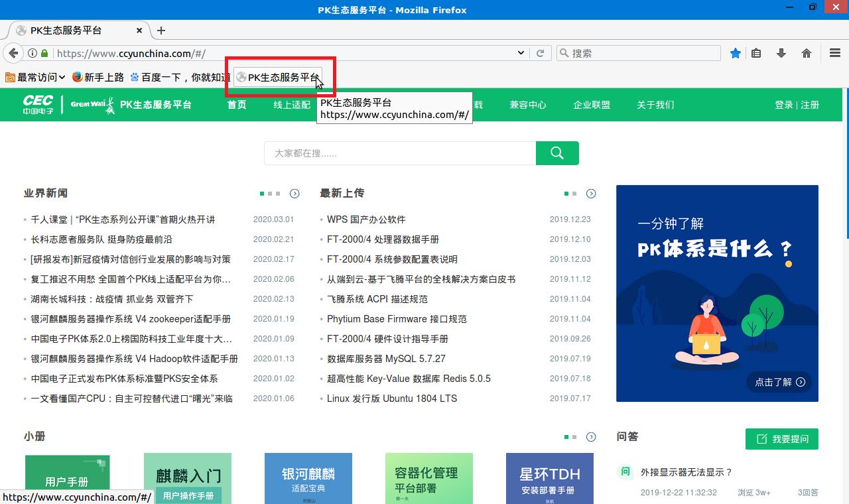The height and width of the screenshot is (504, 849).
Task: Open the address bar history dropdown
Action: pyautogui.click(x=520, y=52)
